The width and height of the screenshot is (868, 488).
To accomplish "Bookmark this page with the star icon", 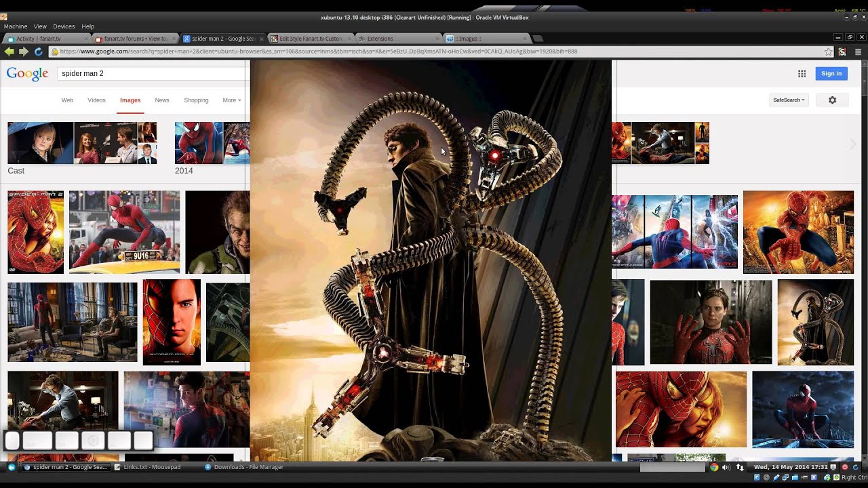I will 828,52.
